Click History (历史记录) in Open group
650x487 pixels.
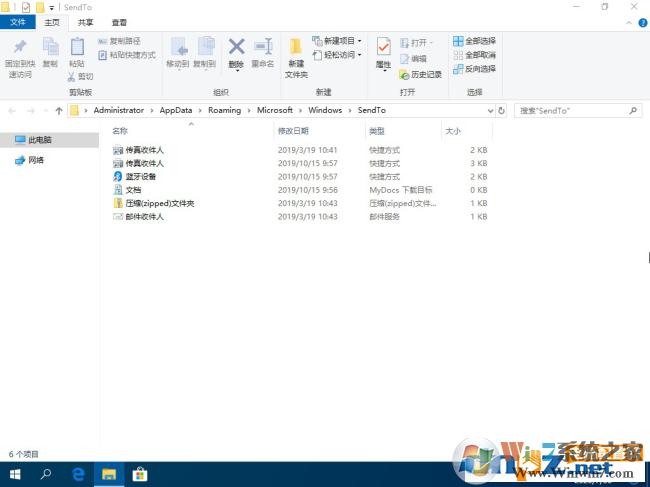(419, 74)
